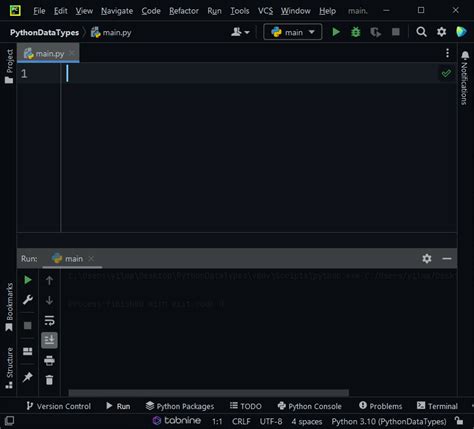This screenshot has height=429, width=474.
Task: Toggle scroll to end in Run console
Action: 49,340
